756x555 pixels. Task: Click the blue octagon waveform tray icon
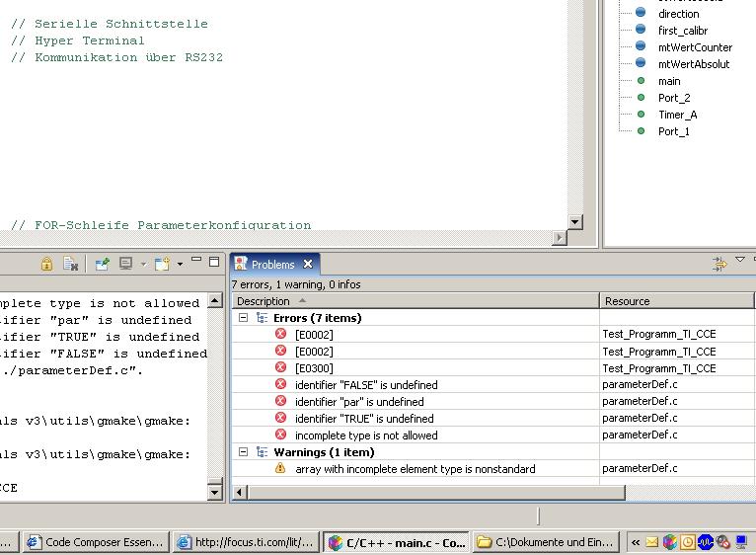point(706,542)
